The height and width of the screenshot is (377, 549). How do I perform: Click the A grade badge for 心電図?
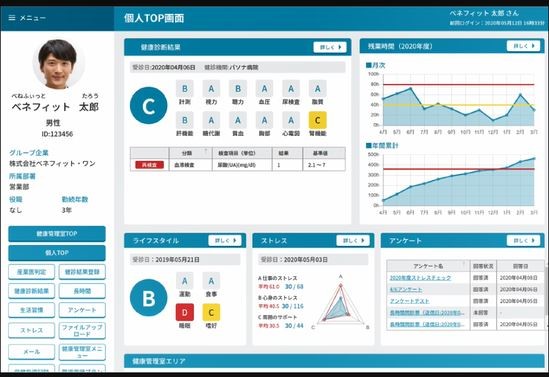(291, 120)
